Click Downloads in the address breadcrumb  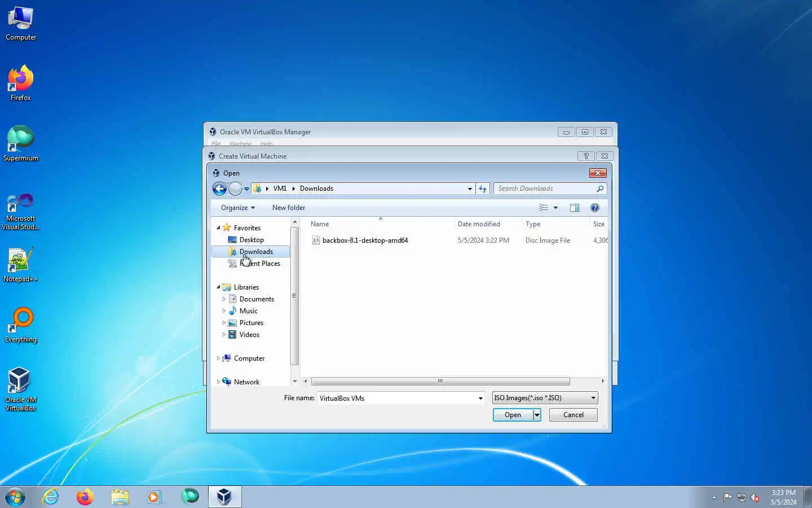316,189
